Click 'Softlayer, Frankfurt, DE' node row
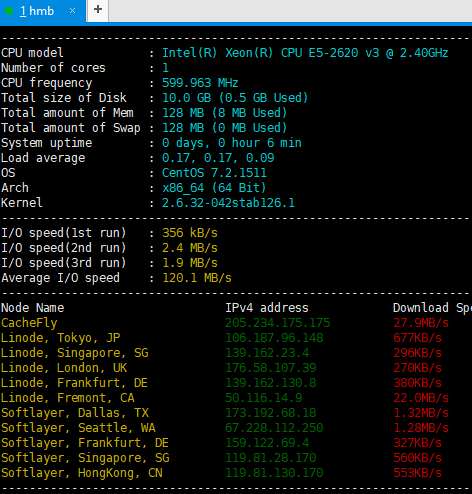Image resolution: width=472 pixels, height=494 pixels. point(85,443)
